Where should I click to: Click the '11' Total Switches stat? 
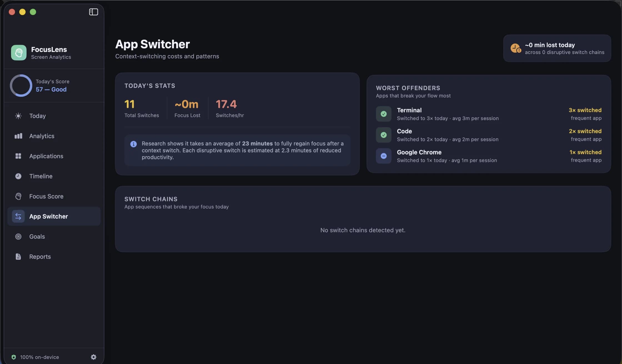(x=129, y=104)
